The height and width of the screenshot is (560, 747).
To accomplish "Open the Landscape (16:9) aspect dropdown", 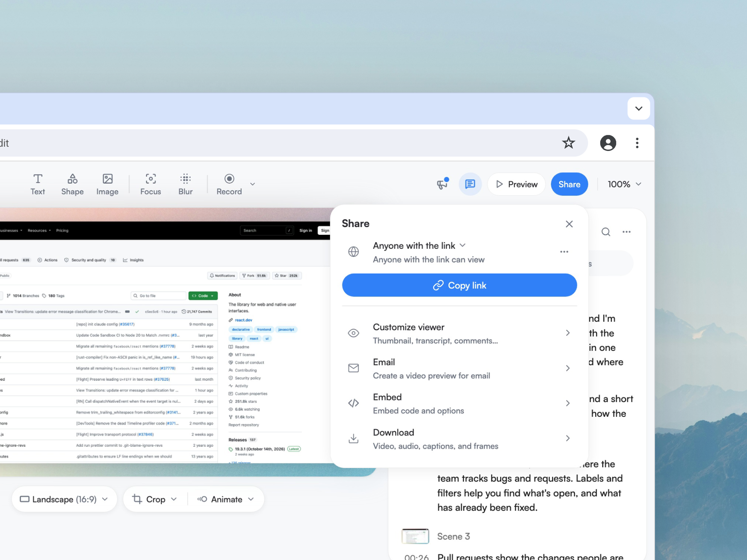I will pyautogui.click(x=64, y=499).
